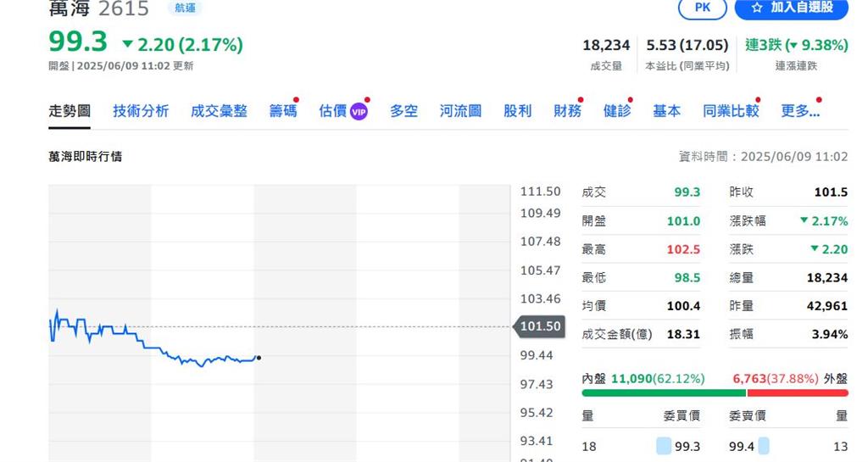Open the 財務 tab
Image resolution: width=868 pixels, height=462 pixels.
click(567, 111)
